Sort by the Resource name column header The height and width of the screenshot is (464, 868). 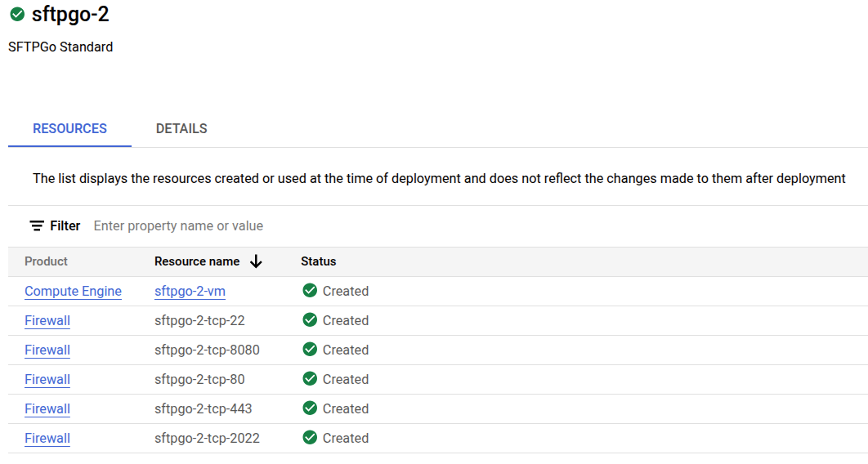coord(197,261)
